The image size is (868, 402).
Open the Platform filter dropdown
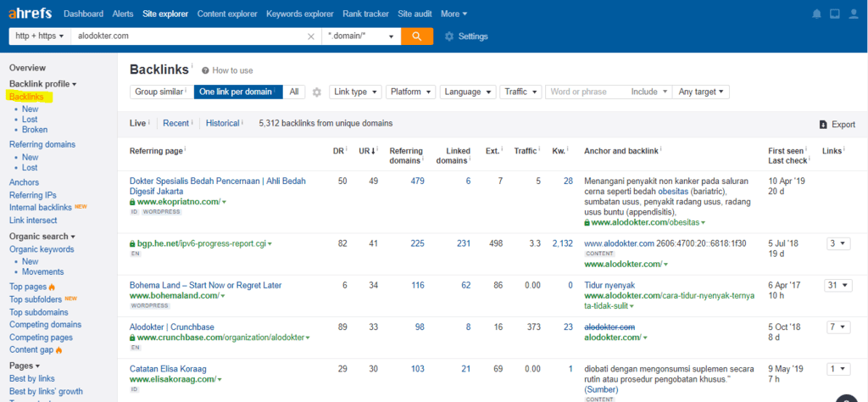411,92
